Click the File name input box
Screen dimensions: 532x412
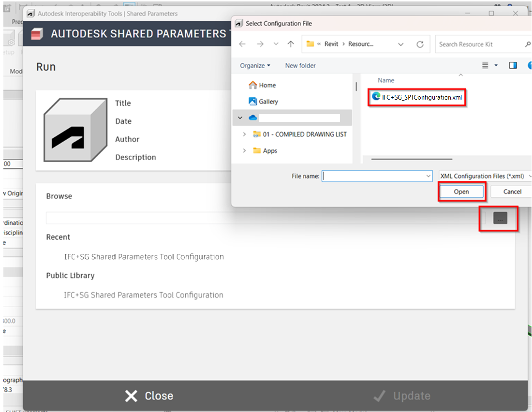click(x=373, y=176)
